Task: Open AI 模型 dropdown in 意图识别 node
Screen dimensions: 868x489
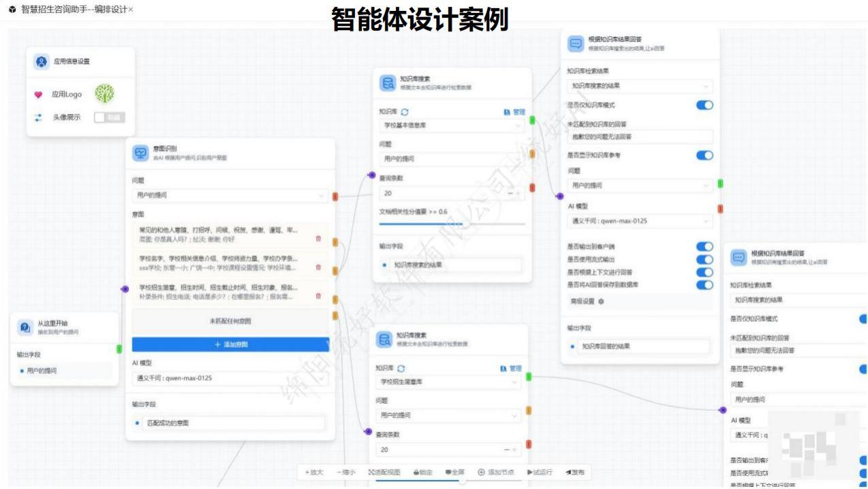Action: click(x=230, y=378)
